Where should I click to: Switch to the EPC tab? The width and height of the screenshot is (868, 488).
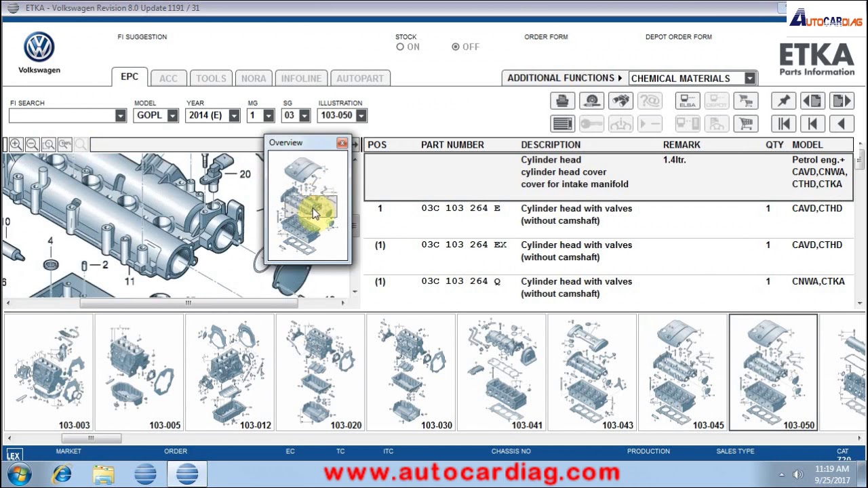pyautogui.click(x=130, y=77)
